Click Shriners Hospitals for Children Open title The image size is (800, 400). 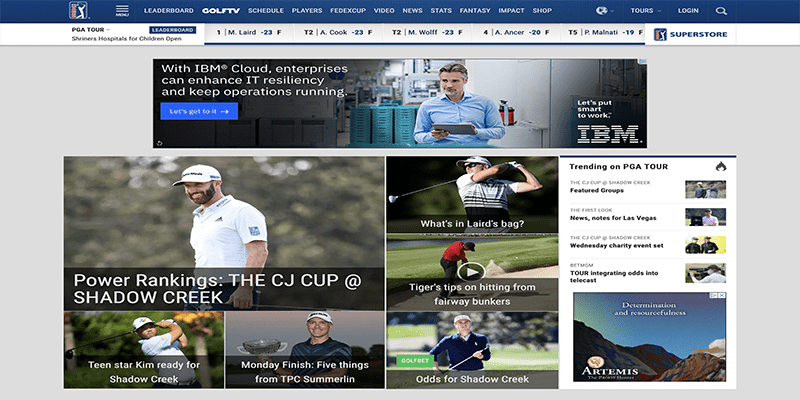127,39
